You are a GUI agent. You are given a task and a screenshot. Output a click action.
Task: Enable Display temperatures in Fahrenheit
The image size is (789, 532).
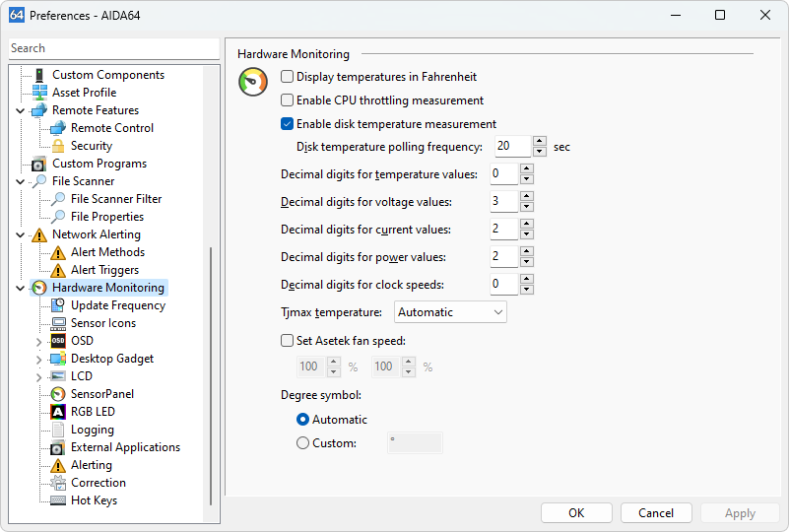(x=288, y=77)
